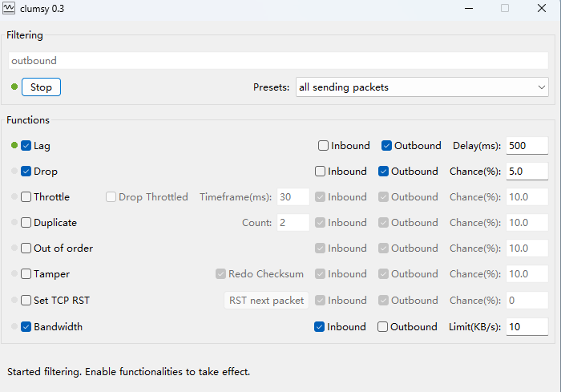Viewport: 561px width, 392px height.
Task: Enable the Out of order checkbox
Action: tap(26, 249)
